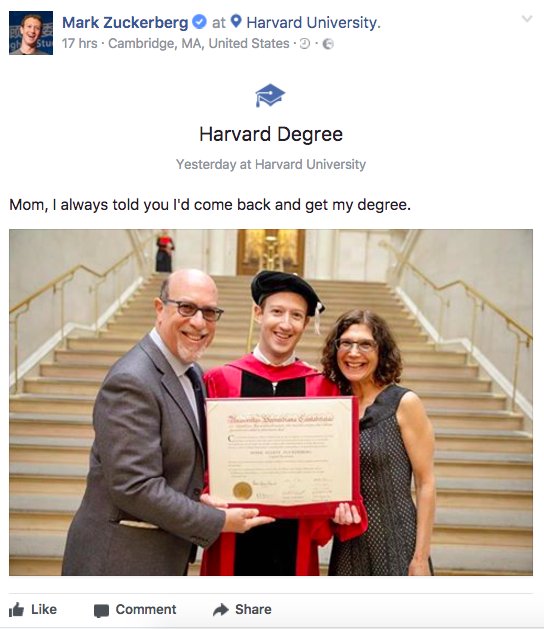Open Mark Zuckerberg's profile picture thumbnail
Viewport: 544px width, 629px height.
(x=31, y=33)
